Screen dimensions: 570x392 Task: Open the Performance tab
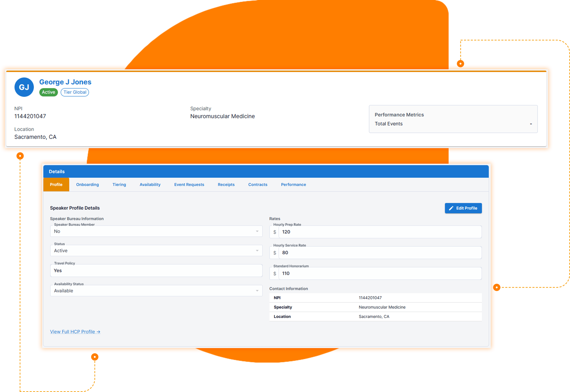[293, 184]
